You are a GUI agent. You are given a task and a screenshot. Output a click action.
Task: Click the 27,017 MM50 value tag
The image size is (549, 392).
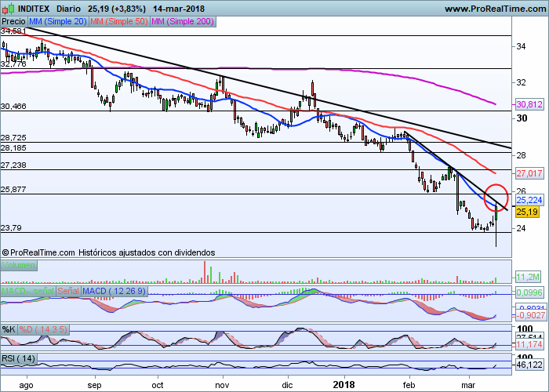click(x=529, y=173)
